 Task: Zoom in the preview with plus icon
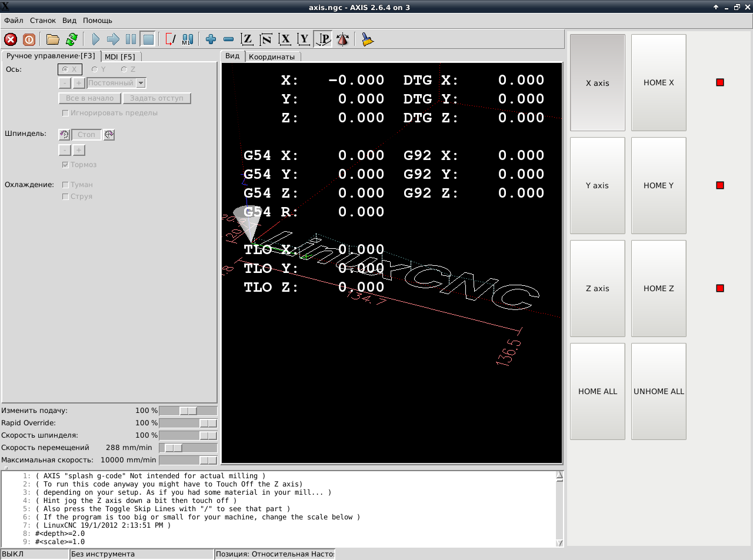211,39
